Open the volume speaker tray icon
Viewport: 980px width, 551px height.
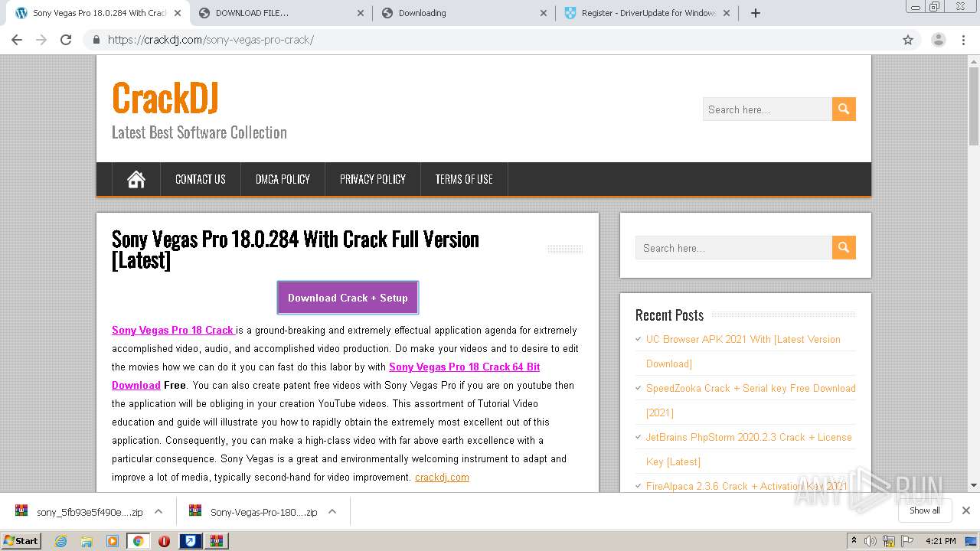871,541
